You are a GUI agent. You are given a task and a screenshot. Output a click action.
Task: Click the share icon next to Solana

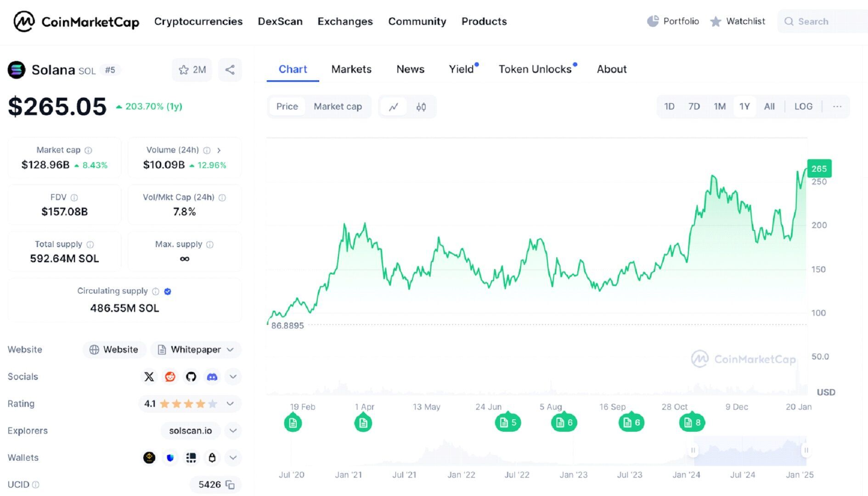click(230, 70)
